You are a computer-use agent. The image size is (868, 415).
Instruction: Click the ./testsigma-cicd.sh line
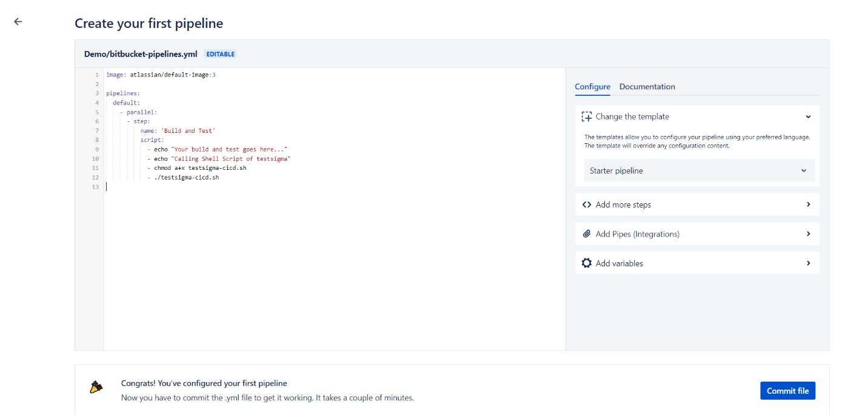click(x=182, y=177)
